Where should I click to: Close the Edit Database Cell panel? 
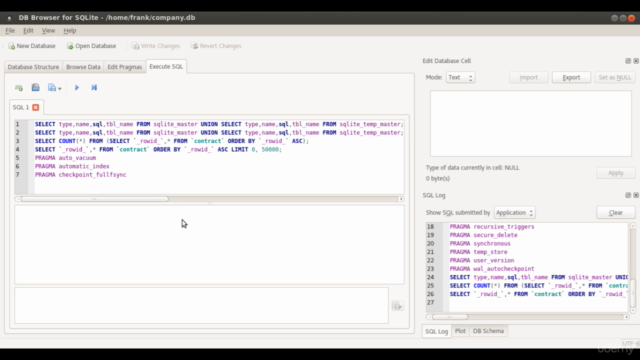click(x=636, y=61)
